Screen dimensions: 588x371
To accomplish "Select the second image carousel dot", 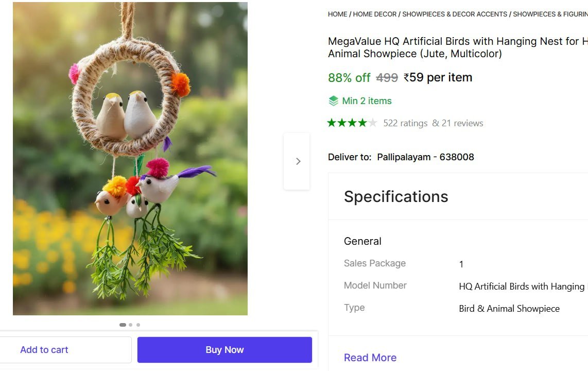I will [131, 325].
